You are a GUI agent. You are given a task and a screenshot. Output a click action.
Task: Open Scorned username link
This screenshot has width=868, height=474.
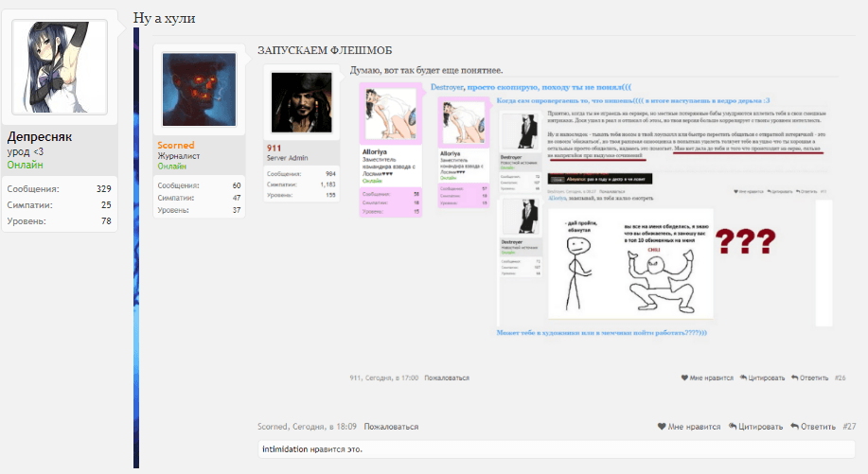(x=175, y=146)
